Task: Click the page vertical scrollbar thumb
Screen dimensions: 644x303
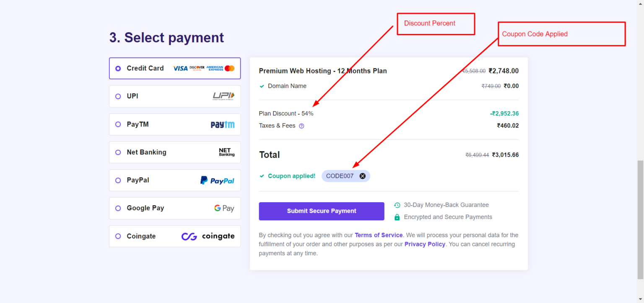Action: 640,219
